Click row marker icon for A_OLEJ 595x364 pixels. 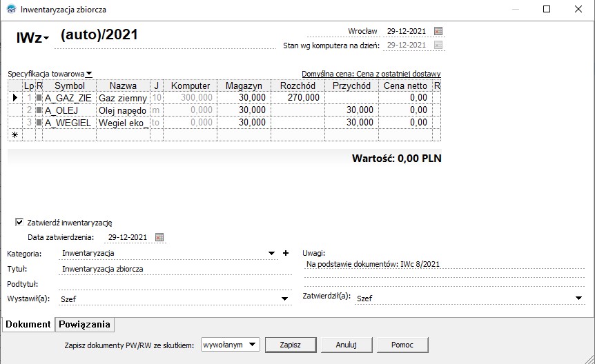click(39, 110)
